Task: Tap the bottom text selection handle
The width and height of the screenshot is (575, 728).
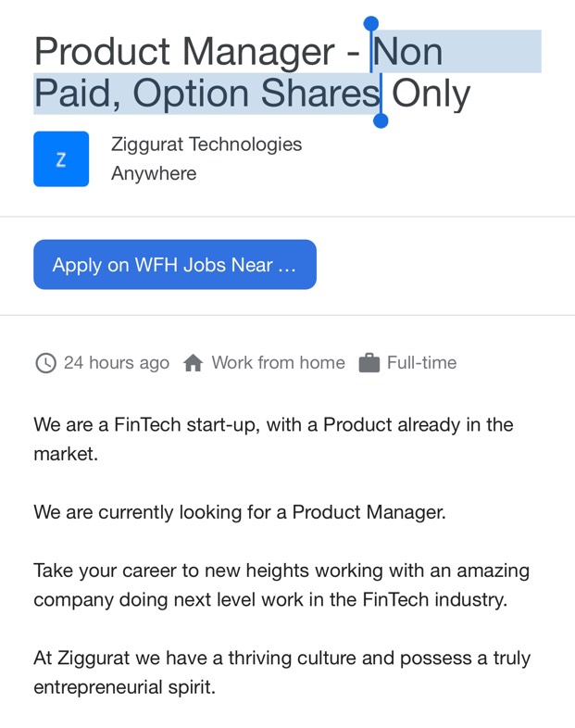Action: (381, 120)
